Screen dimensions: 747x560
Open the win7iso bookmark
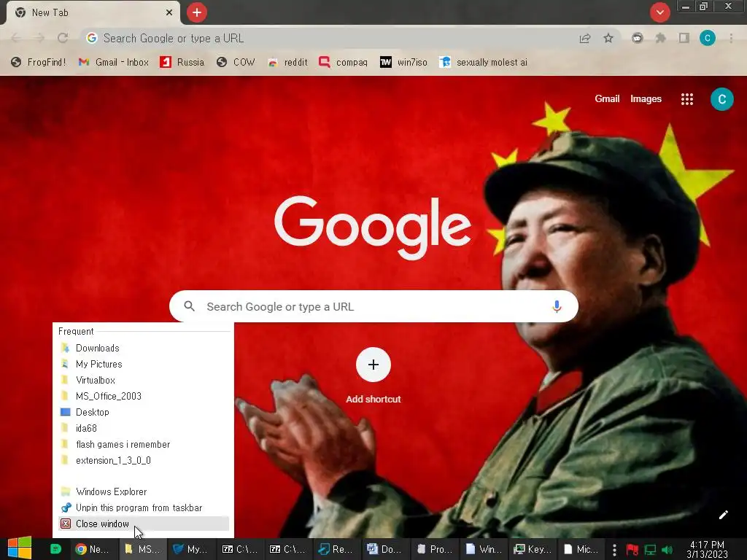point(403,63)
